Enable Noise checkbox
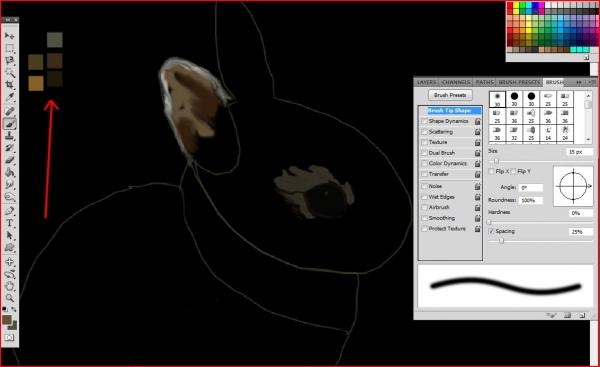The width and height of the screenshot is (600, 367). click(424, 186)
